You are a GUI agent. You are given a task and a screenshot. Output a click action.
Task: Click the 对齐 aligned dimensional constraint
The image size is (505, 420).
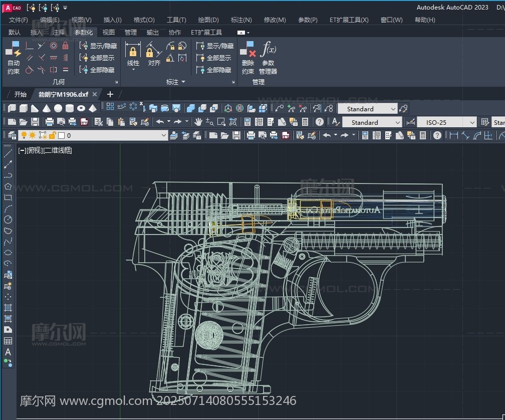[x=154, y=54]
